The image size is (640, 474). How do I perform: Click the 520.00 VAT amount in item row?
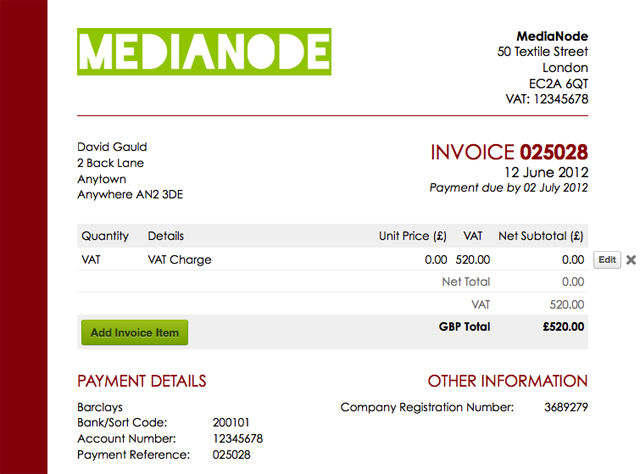472,260
